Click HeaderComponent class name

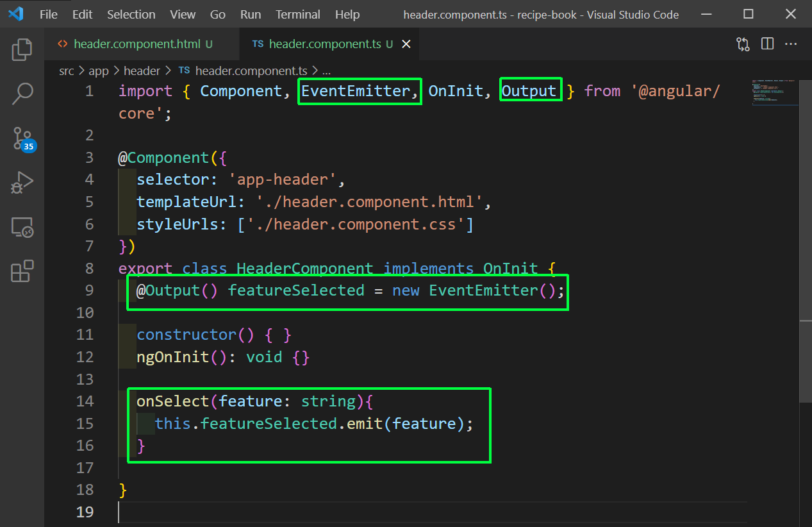pyautogui.click(x=305, y=269)
